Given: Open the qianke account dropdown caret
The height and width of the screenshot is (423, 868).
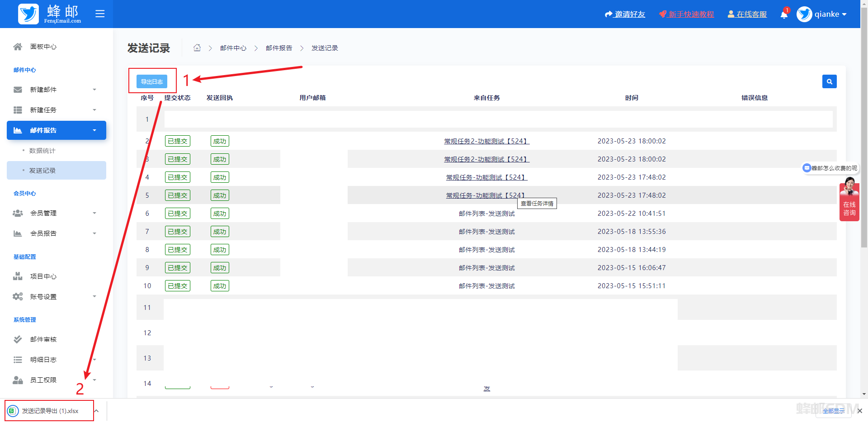Looking at the screenshot, I should (844, 14).
